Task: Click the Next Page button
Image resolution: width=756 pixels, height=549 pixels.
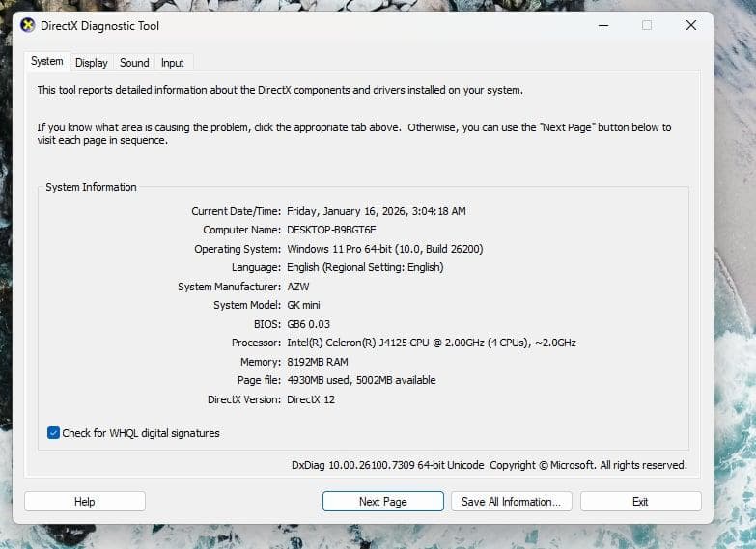Action: [x=382, y=502]
